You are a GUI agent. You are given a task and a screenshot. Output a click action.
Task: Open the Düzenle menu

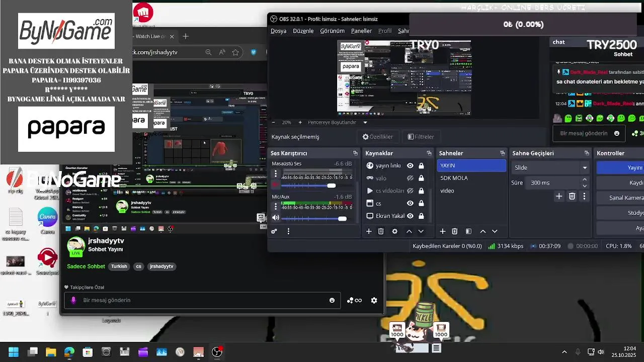click(303, 31)
